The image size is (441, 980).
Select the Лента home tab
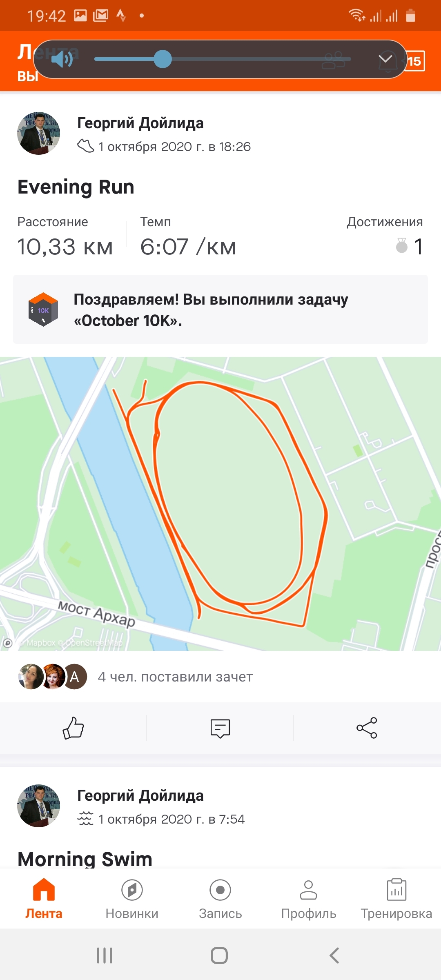click(x=44, y=899)
